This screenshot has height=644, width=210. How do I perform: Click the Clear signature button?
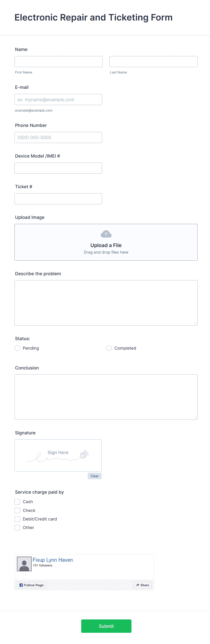pos(94,476)
